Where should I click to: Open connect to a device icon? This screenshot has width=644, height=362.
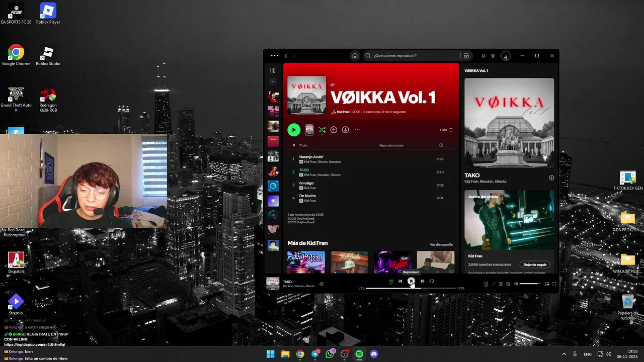(x=508, y=284)
